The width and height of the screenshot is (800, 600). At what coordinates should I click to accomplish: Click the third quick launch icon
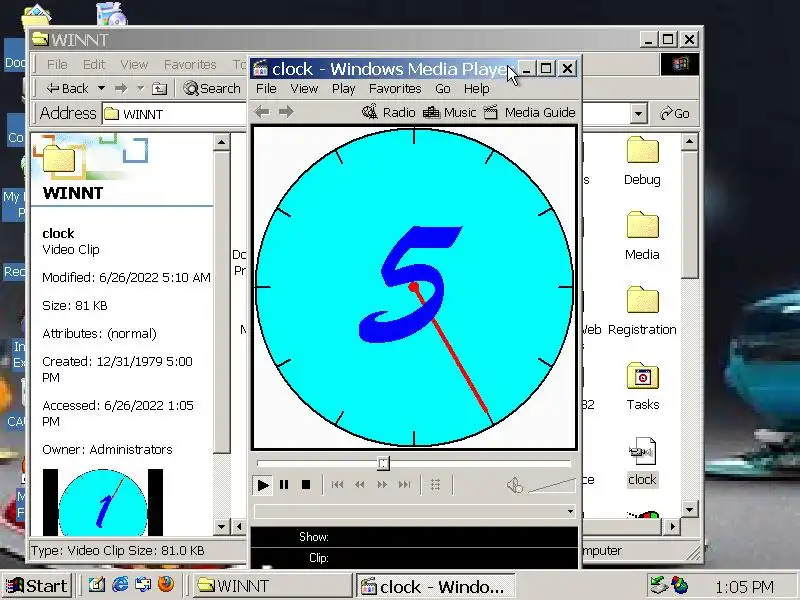(x=143, y=585)
